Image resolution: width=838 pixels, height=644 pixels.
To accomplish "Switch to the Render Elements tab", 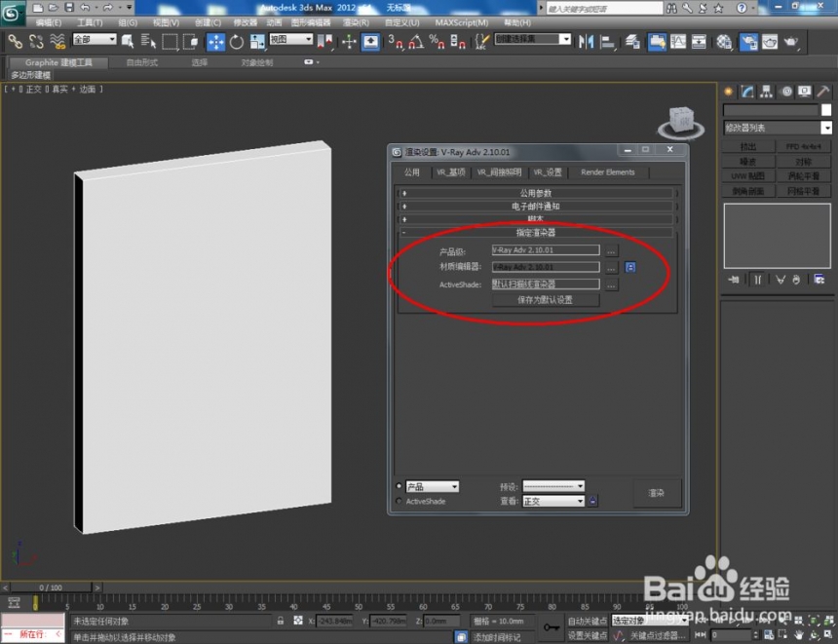I will tap(608, 172).
